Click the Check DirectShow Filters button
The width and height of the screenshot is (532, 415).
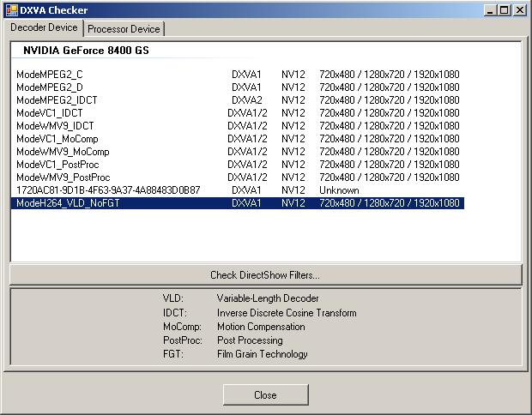[265, 275]
